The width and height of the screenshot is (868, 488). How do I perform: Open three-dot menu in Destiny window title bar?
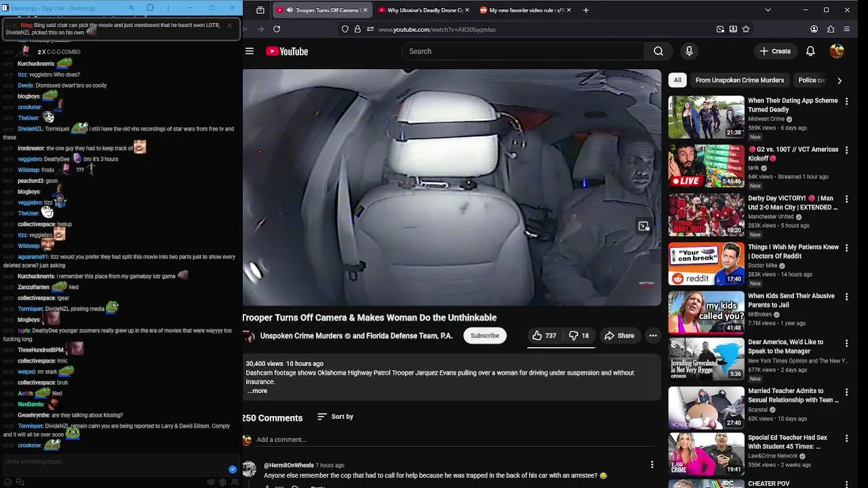(x=168, y=8)
